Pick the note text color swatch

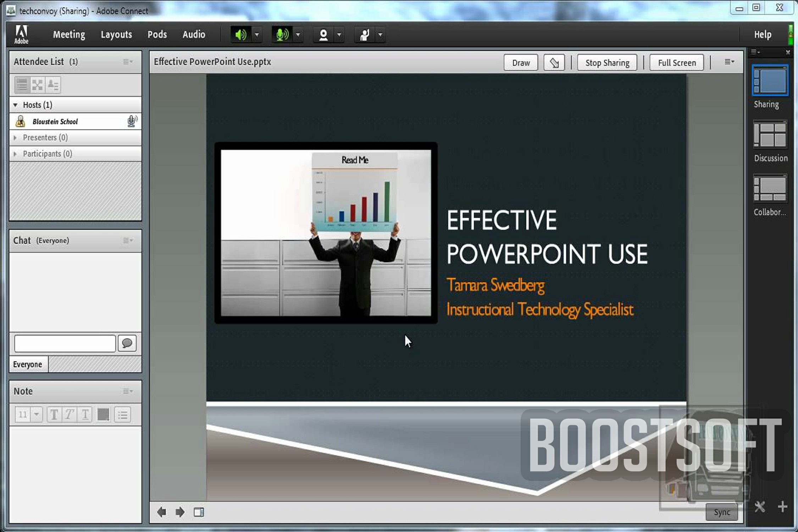(103, 414)
